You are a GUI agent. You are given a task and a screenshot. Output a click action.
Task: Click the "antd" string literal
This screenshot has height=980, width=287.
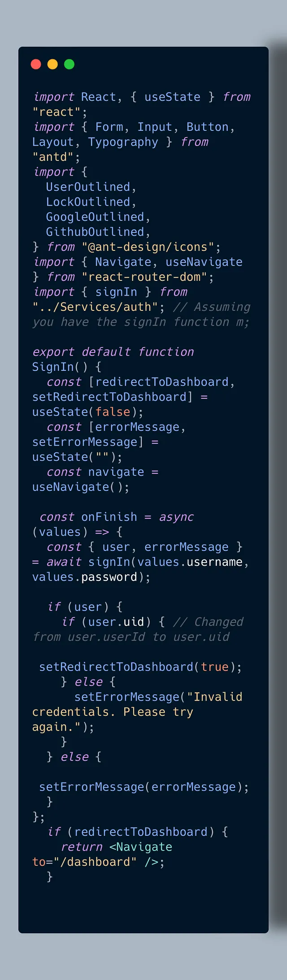click(53, 157)
